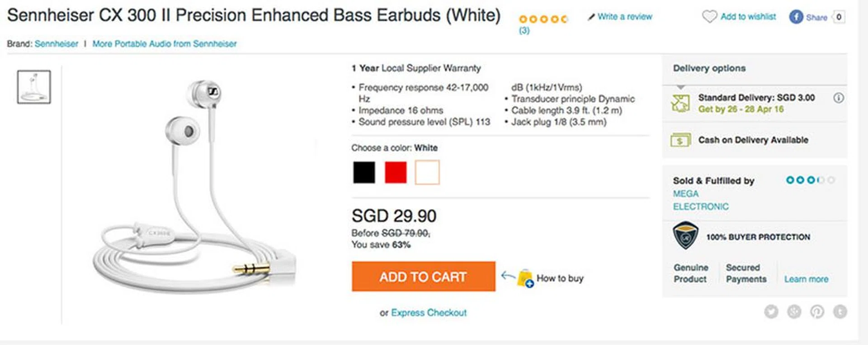Open More Portable Audio from Sennheiser
Screen dimensions: 868x345
point(165,44)
